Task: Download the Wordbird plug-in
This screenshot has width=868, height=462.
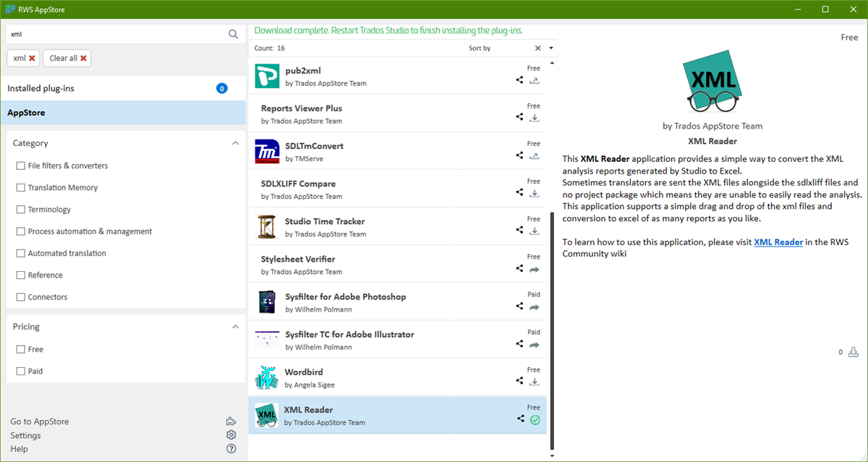Action: coord(535,381)
